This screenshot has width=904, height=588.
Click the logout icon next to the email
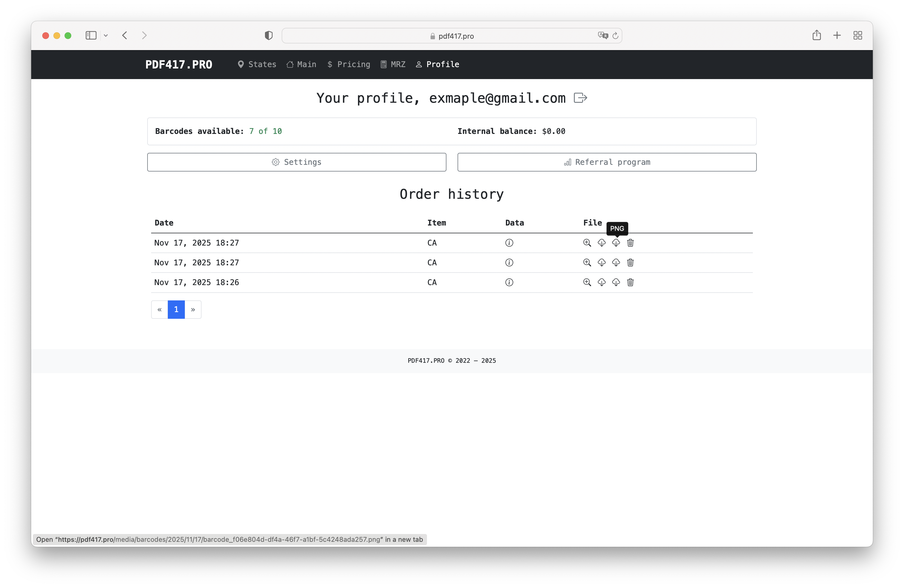(x=580, y=98)
